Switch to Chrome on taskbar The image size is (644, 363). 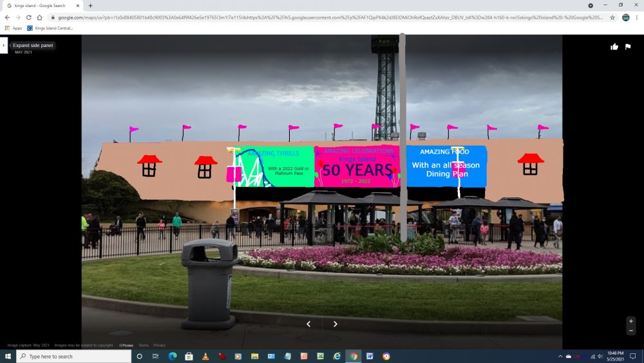coord(353,356)
